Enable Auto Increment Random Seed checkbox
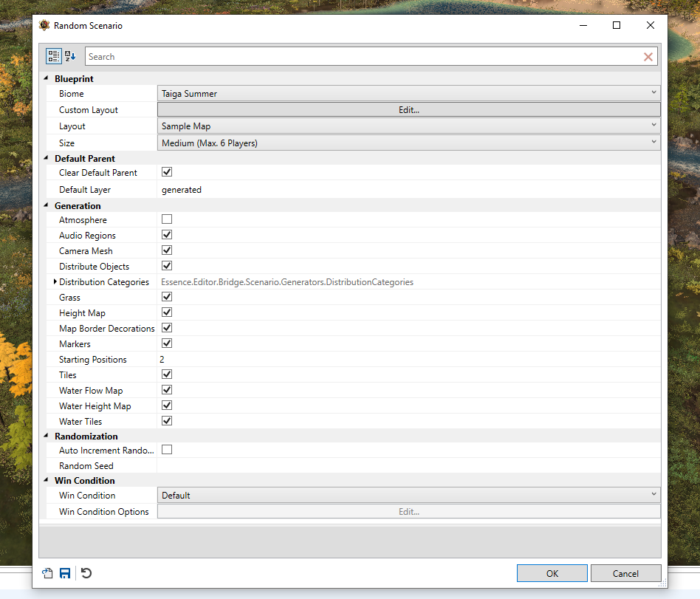This screenshot has width=700, height=599. (167, 450)
